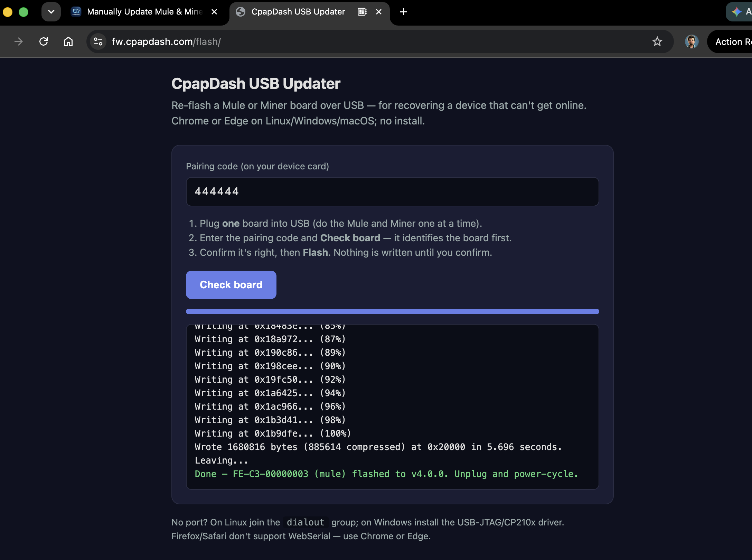The image size is (752, 560).
Task: Click the 'Done — FE-C3-00000003 (mule) flashed' log line
Action: (386, 474)
